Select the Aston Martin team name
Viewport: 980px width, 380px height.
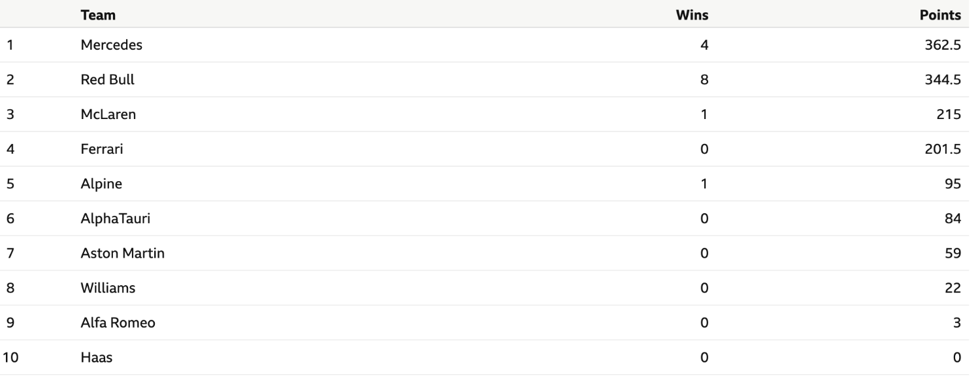123,253
